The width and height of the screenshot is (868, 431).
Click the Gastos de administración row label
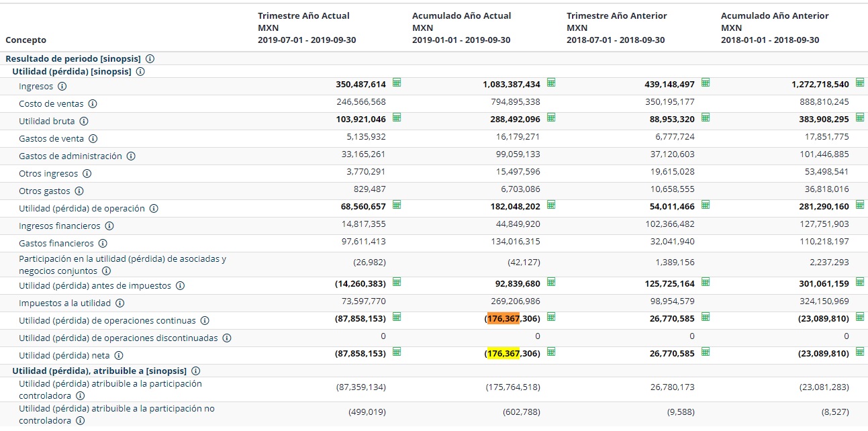click(70, 156)
